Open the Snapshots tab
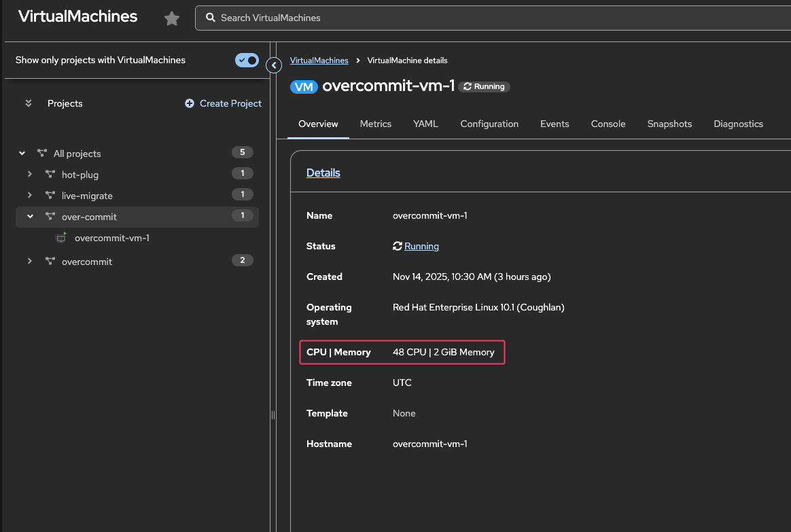Viewport: 791px width, 532px height. coord(669,124)
